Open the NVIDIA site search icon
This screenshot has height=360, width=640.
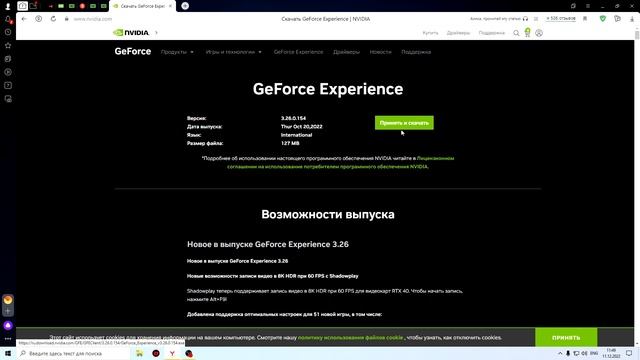point(516,33)
